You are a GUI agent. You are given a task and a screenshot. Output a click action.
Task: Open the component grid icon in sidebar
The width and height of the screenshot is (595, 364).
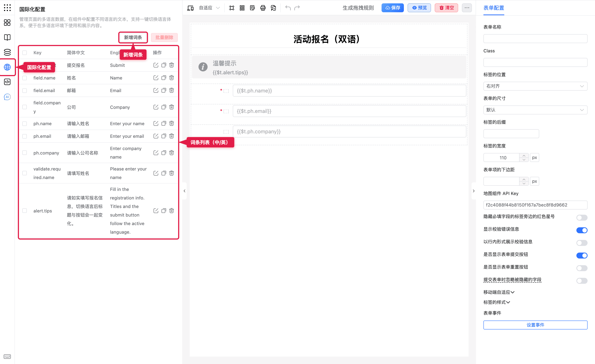7,22
